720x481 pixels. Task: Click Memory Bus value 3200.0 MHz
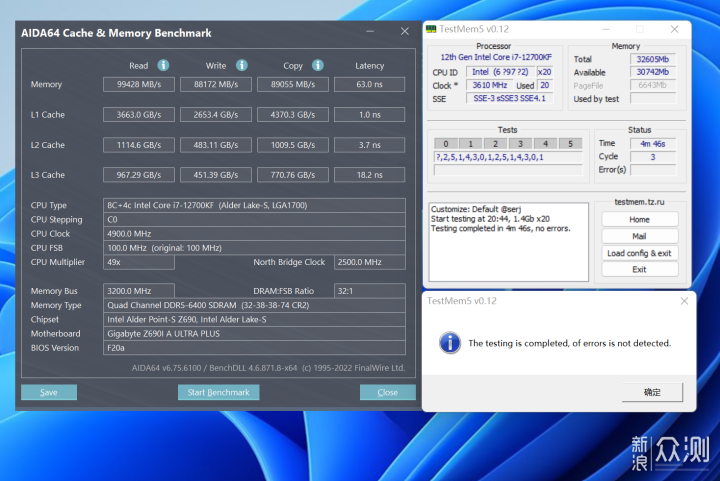(139, 291)
